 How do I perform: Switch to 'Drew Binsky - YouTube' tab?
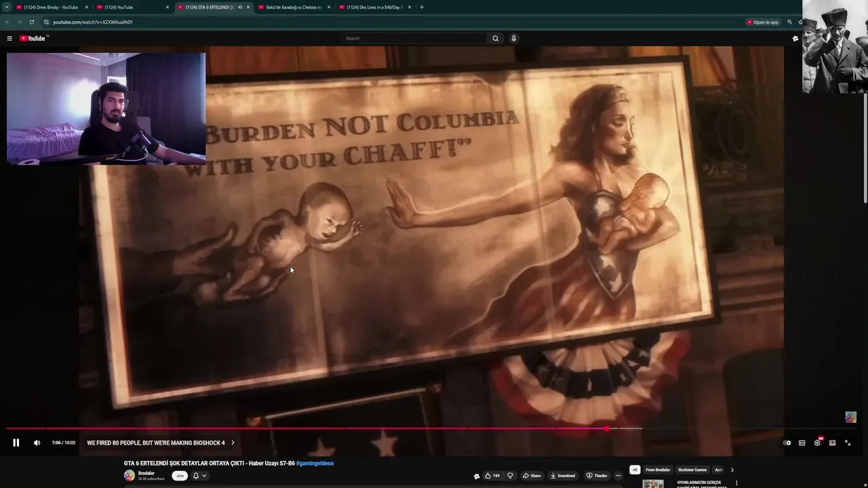coord(50,7)
